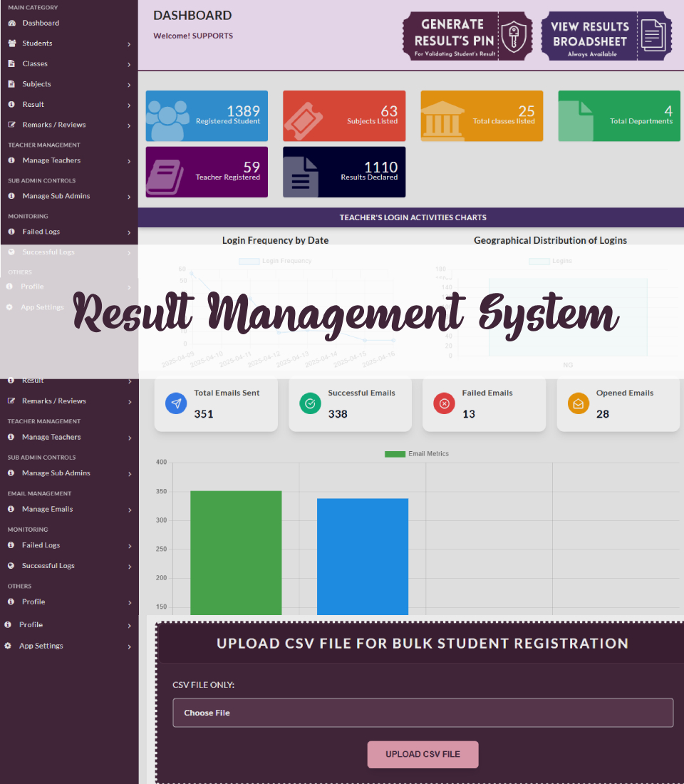Click the book icon on Teacher Registered card
The height and width of the screenshot is (784, 684).
165,177
